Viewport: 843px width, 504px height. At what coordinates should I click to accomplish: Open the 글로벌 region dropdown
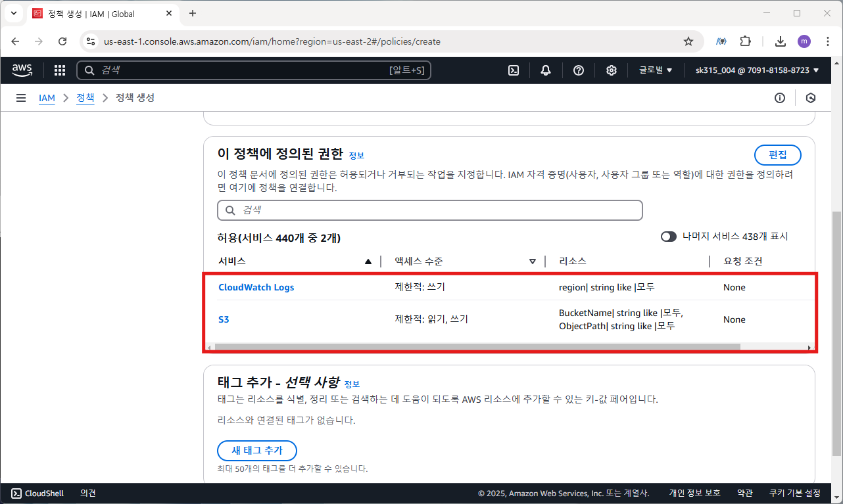click(656, 70)
